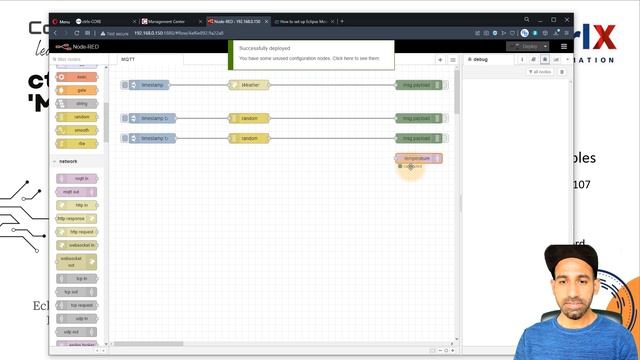
Task: Trigger the third timestamp inject button
Action: click(x=124, y=138)
